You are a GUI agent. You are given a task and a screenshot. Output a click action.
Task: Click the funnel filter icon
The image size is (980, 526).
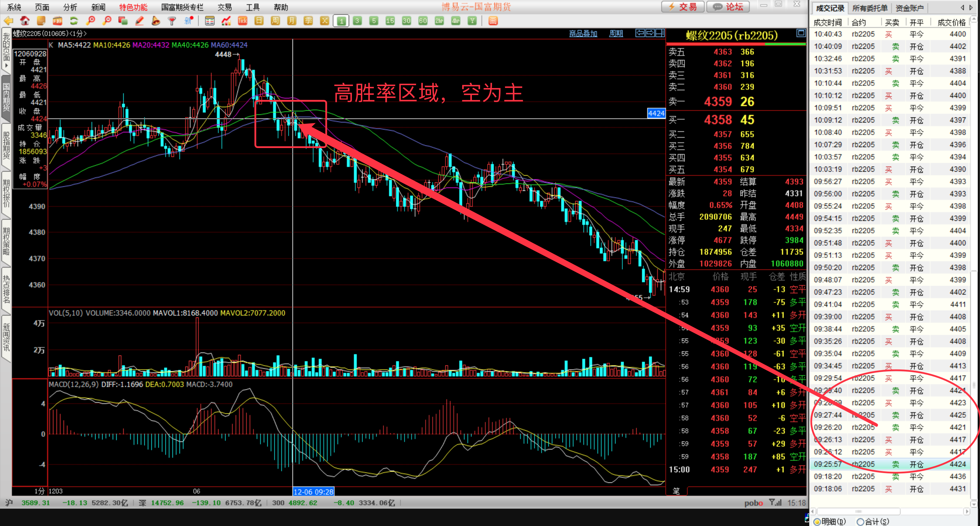pyautogui.click(x=172, y=21)
